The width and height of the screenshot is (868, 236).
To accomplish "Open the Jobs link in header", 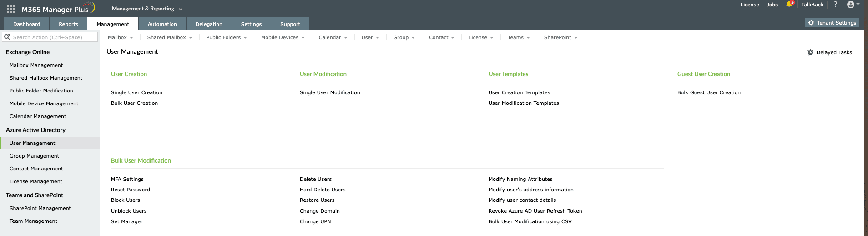I will 772,5.
